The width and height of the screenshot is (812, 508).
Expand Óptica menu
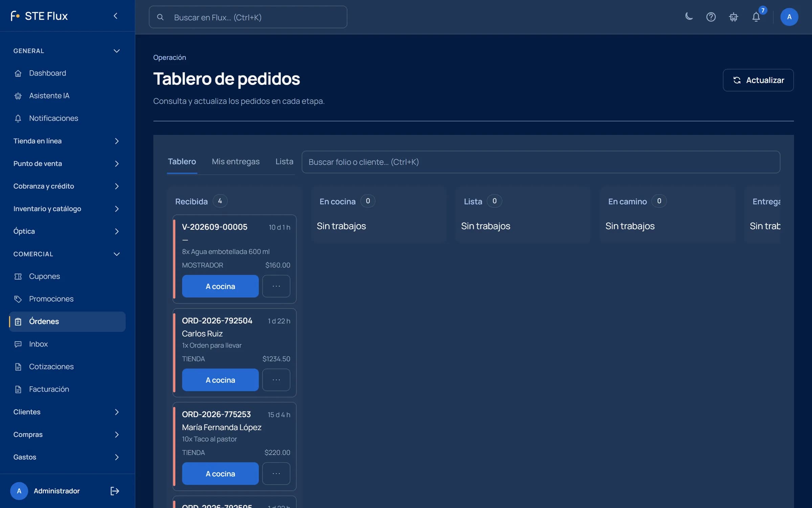(67, 231)
